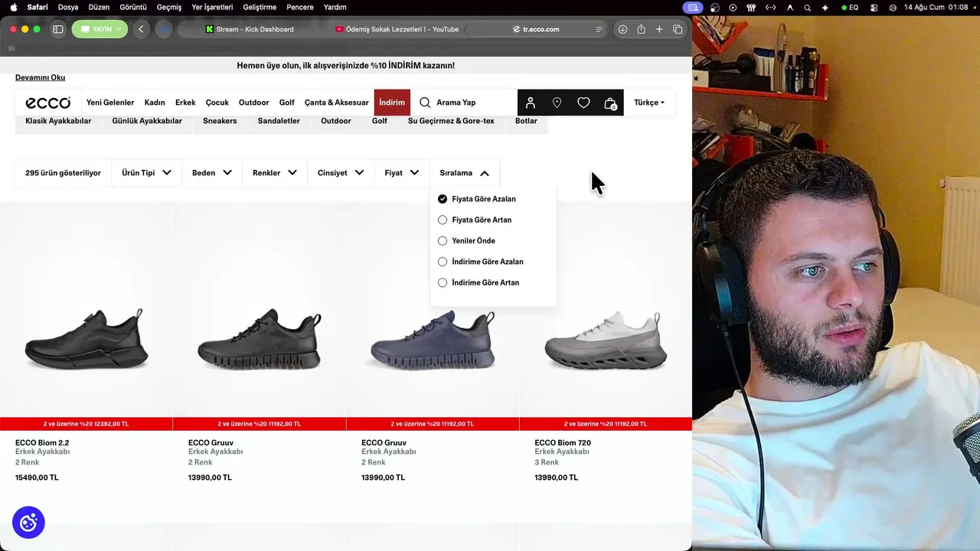Click the 15490,00 TL price text
The width and height of the screenshot is (980, 551).
coord(37,478)
